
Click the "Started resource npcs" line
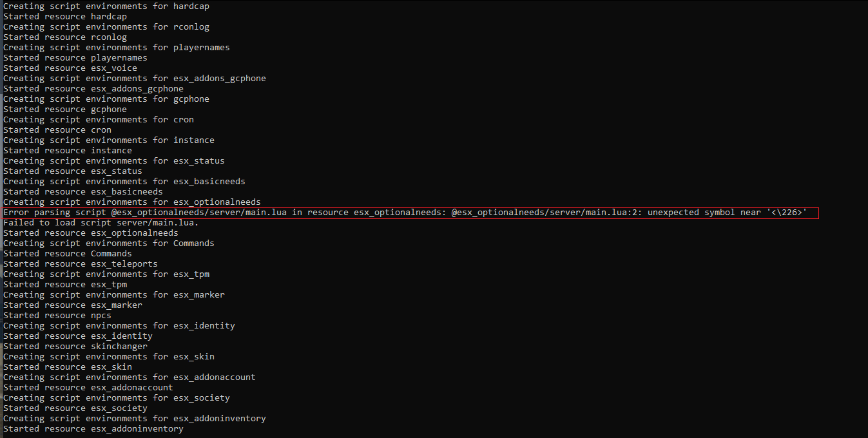pyautogui.click(x=57, y=316)
